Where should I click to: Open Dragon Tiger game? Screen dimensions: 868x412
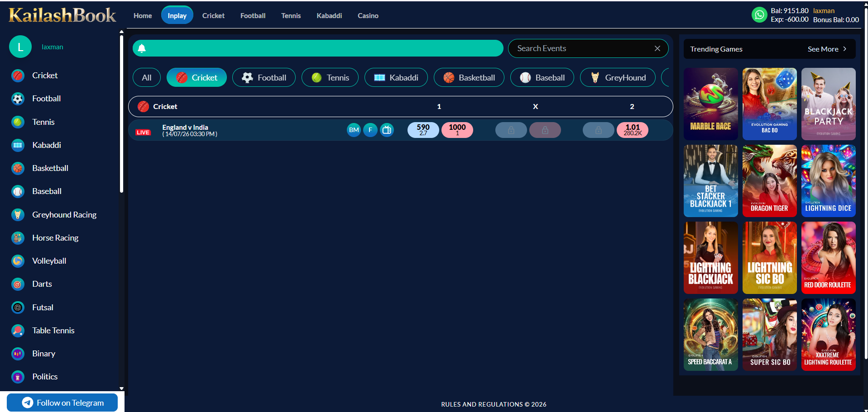[770, 181]
